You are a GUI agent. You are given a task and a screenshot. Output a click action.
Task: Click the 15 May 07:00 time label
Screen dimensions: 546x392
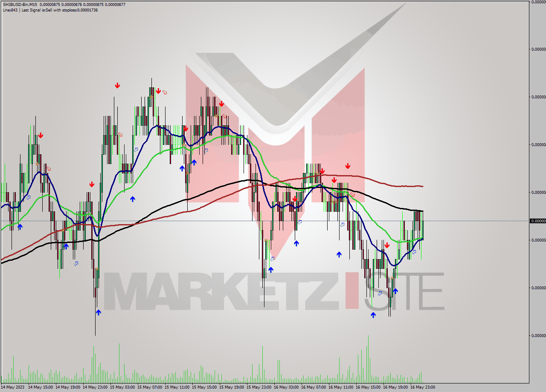pos(151,387)
